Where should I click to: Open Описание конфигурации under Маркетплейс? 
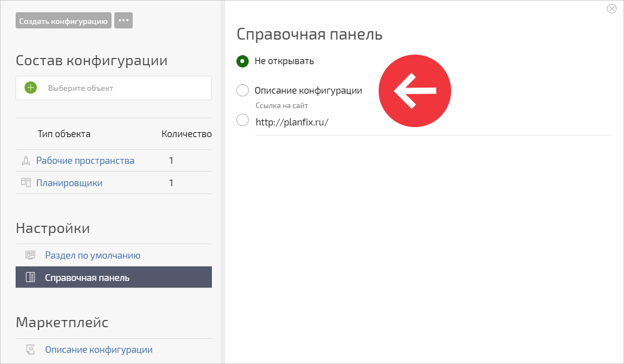click(x=99, y=350)
